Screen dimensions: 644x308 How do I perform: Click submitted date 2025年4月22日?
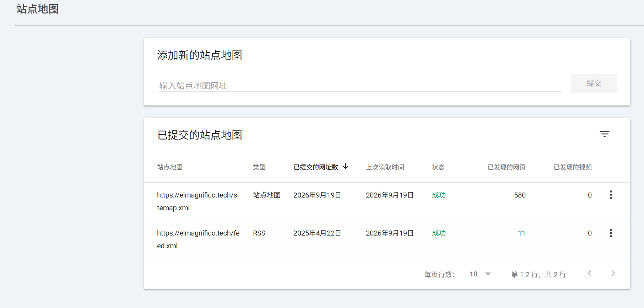[x=317, y=233]
